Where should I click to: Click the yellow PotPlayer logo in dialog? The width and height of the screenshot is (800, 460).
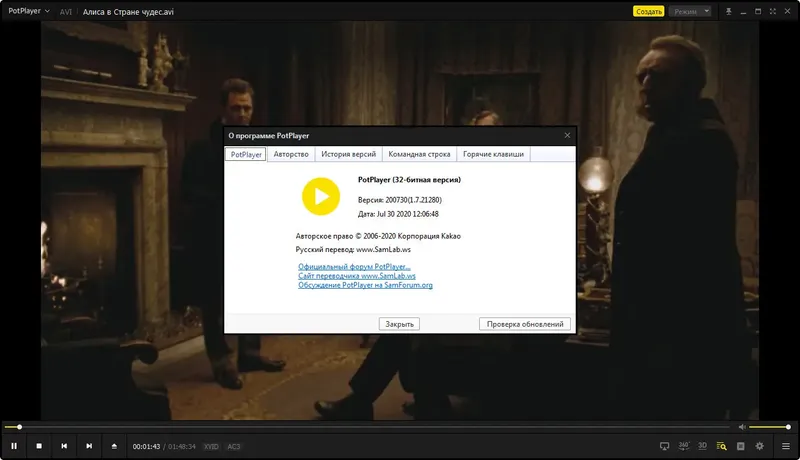pyautogui.click(x=321, y=196)
